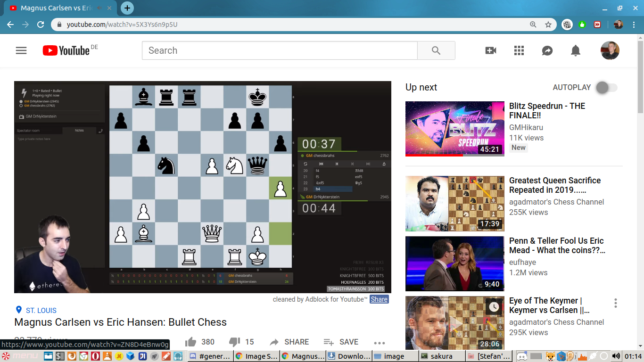This screenshot has width=644, height=362.
Task: Open the Blitz Speedrun video thumbnail
Action: click(x=454, y=129)
